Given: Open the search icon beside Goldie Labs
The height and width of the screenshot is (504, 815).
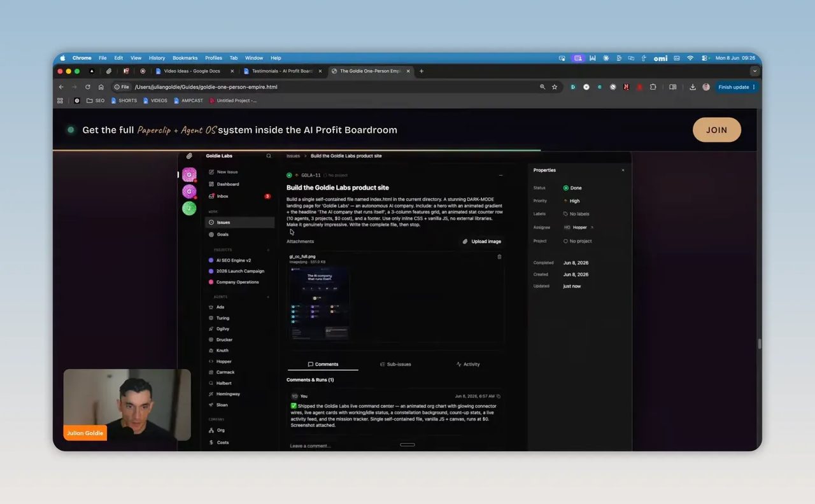Looking at the screenshot, I should pyautogui.click(x=269, y=156).
